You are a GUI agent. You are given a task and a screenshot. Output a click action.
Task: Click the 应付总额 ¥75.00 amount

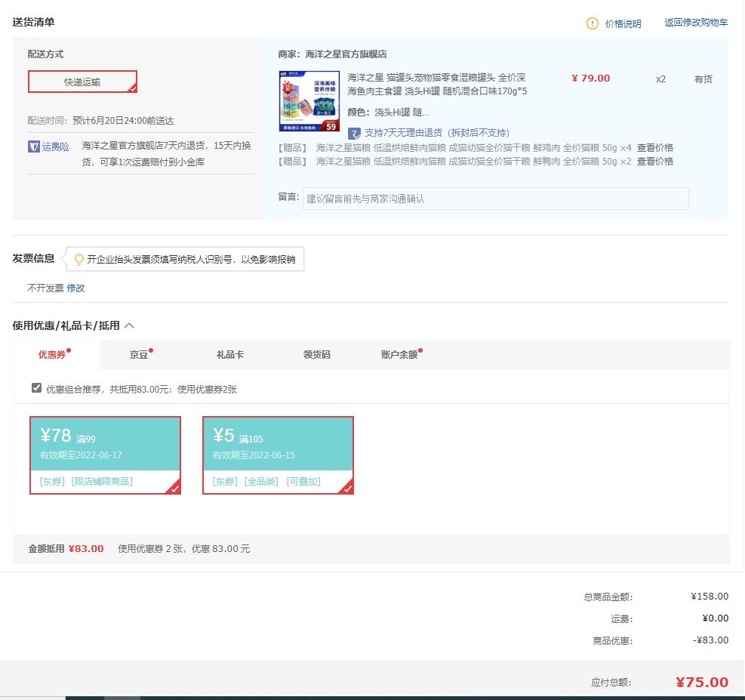702,683
